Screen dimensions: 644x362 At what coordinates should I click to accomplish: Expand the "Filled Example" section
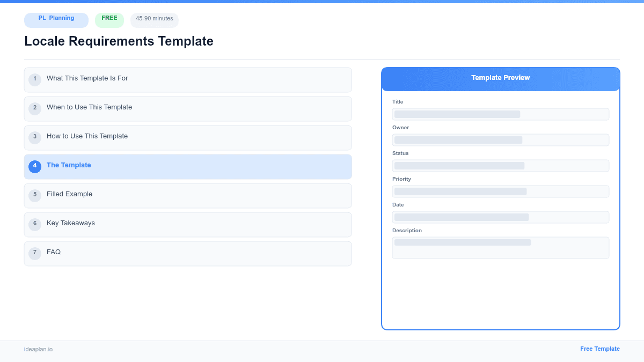pyautogui.click(x=188, y=195)
